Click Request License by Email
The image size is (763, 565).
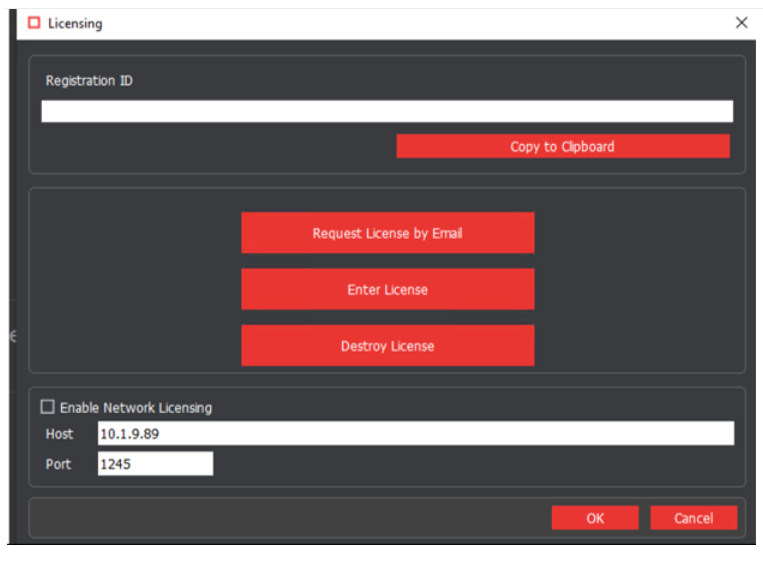pos(387,233)
